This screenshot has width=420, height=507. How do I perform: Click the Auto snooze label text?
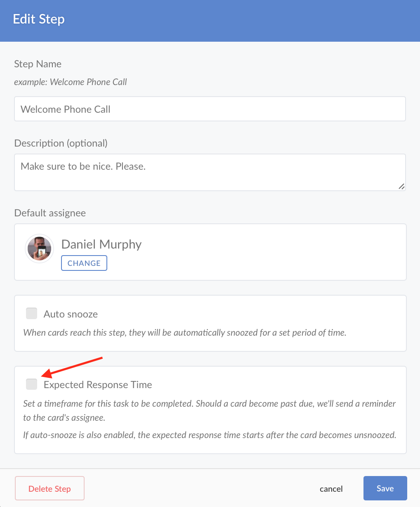tap(71, 314)
